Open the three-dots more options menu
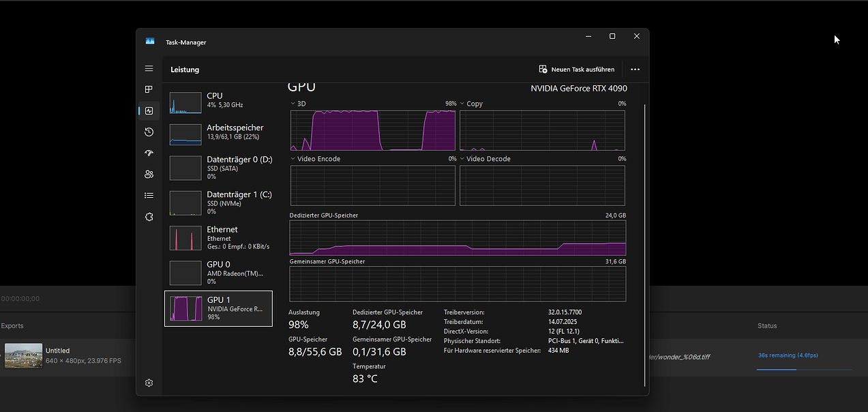 [635, 70]
